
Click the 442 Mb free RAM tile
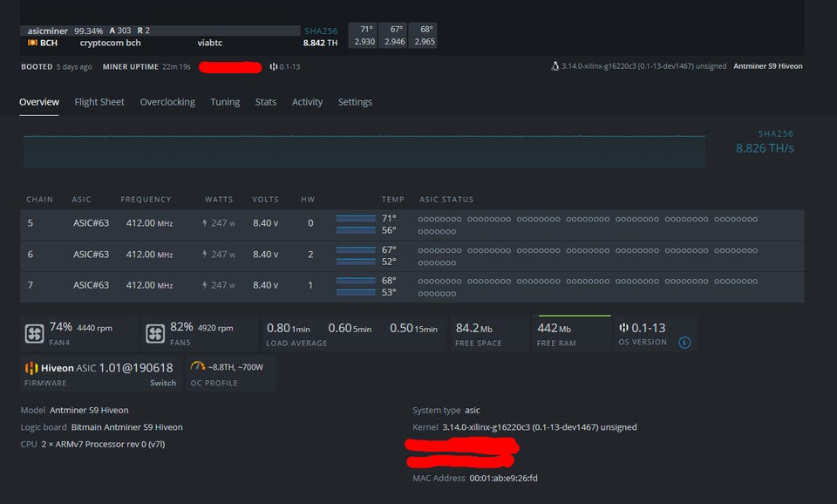pyautogui.click(x=571, y=334)
